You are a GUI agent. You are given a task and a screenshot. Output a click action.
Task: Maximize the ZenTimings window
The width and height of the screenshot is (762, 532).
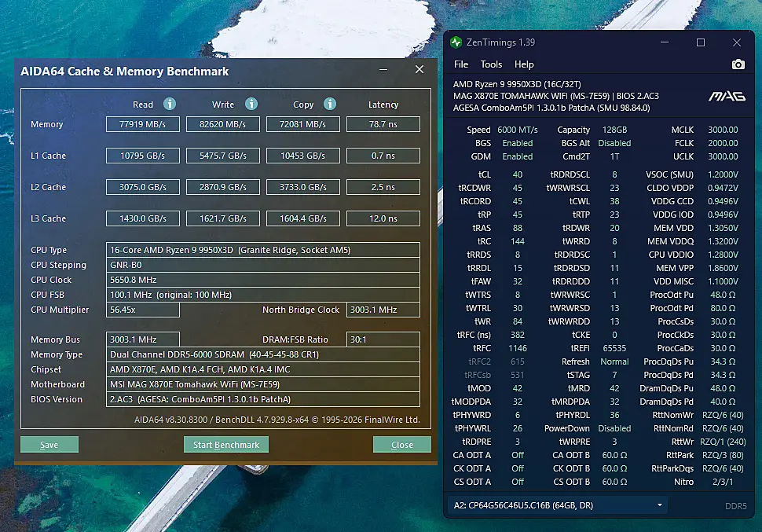(700, 42)
